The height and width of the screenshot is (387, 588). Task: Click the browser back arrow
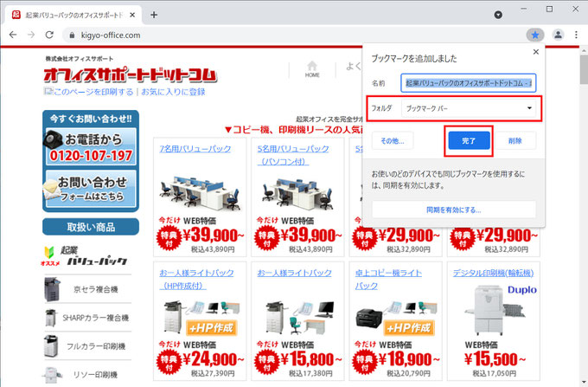coord(13,35)
